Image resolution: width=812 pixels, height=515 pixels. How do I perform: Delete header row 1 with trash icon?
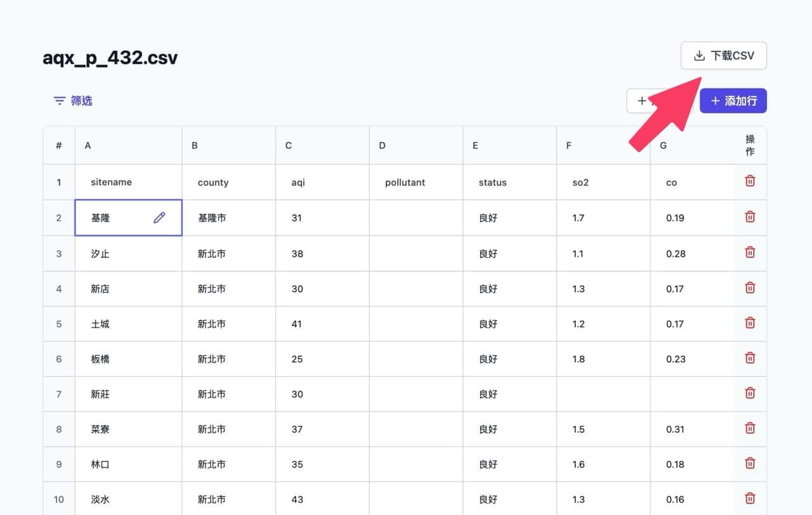point(750,181)
